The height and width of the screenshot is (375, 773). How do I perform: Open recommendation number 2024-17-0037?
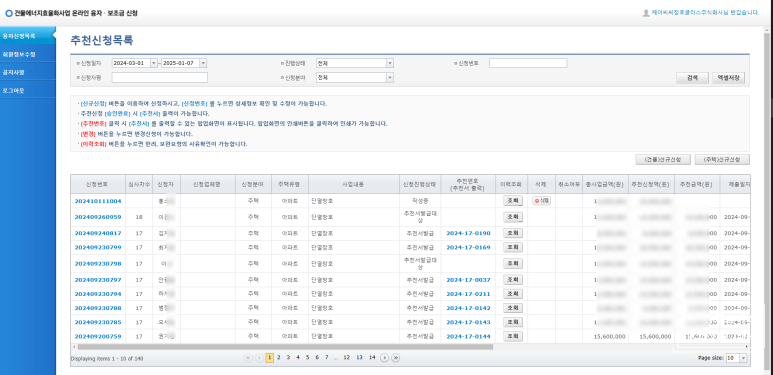(468, 280)
